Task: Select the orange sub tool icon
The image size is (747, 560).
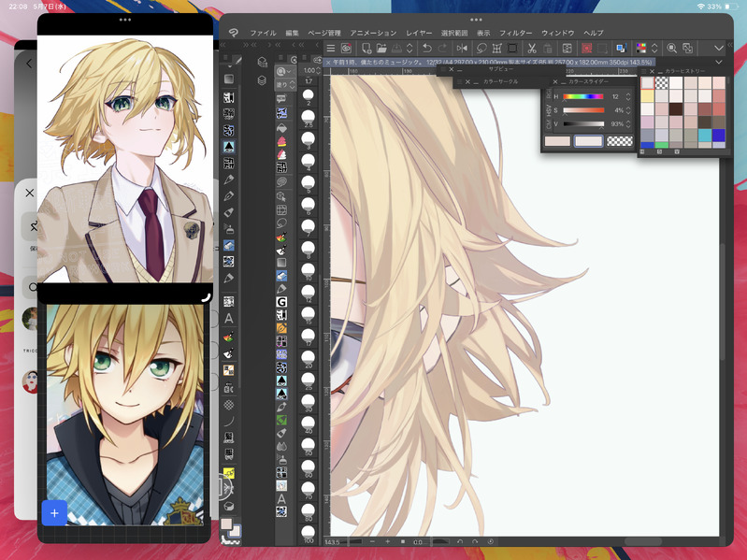Action: coord(281,328)
